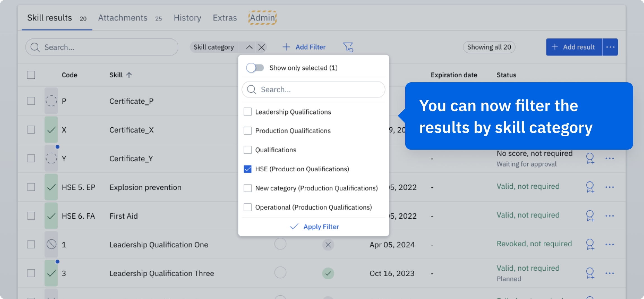This screenshot has width=644, height=299.
Task: Click the green check status icon for Certificate_X
Action: (51, 130)
